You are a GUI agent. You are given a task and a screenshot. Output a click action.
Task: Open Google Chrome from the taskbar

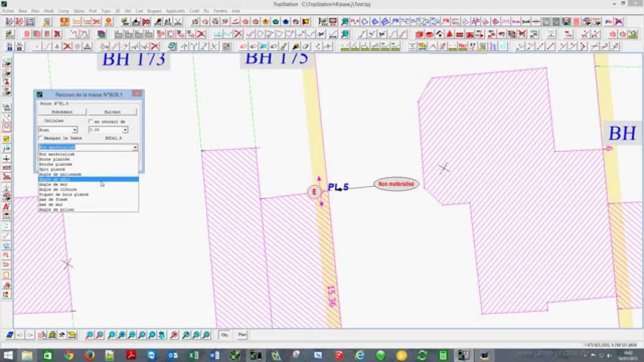click(x=69, y=355)
